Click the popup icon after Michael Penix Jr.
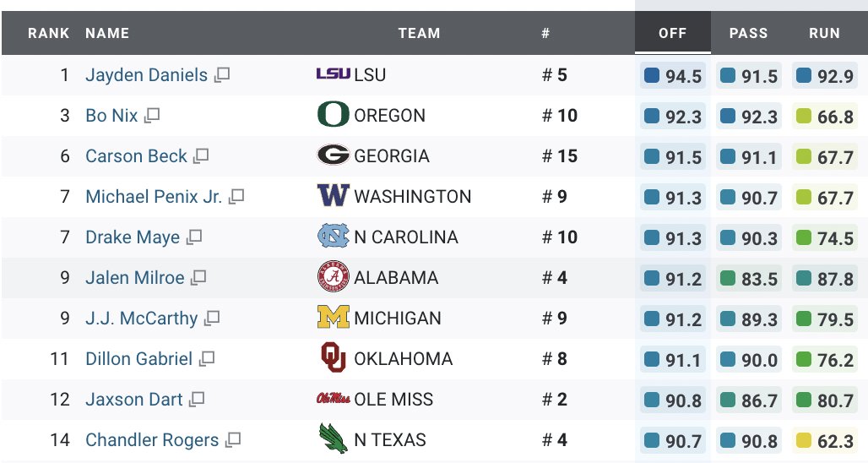868x463 pixels. tap(236, 196)
